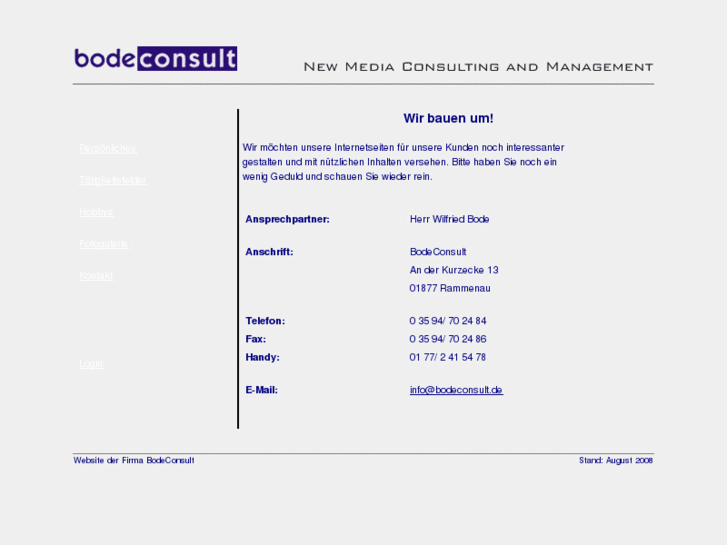Click 'An der Kurzecke 13'
This screenshot has width=727, height=545.
point(454,270)
